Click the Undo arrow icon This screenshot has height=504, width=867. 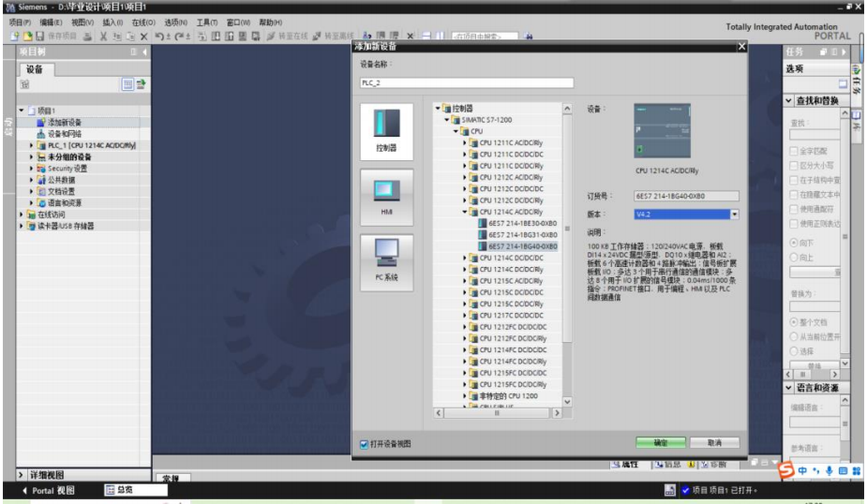[x=159, y=36]
